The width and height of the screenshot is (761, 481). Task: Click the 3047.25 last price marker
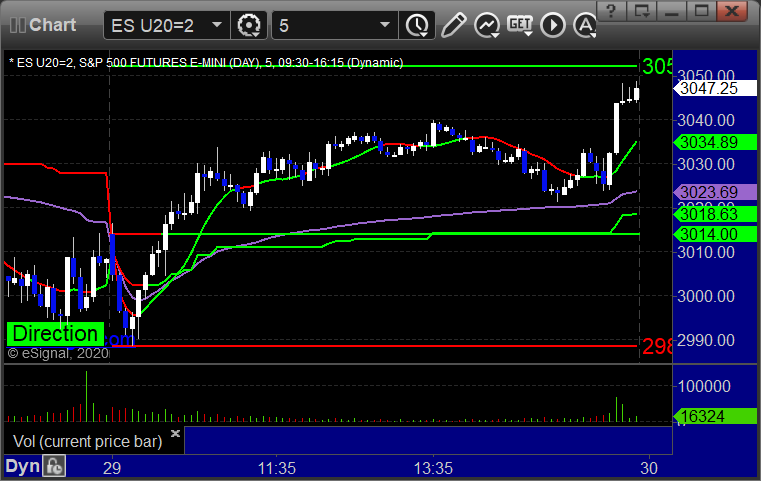coord(715,88)
